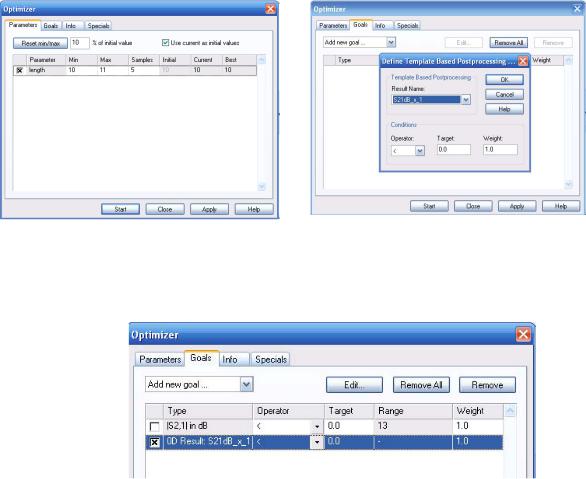
Task: Click Edit... in the two-goal Optimizer window
Action: pos(354,385)
